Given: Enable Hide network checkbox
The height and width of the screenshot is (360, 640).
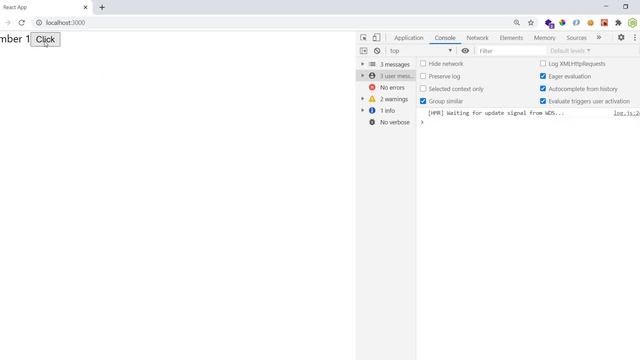Looking at the screenshot, I should point(423,64).
